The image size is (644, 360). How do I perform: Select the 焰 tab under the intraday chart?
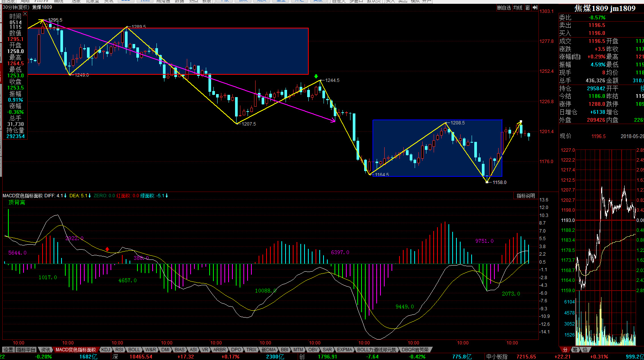(x=585, y=350)
